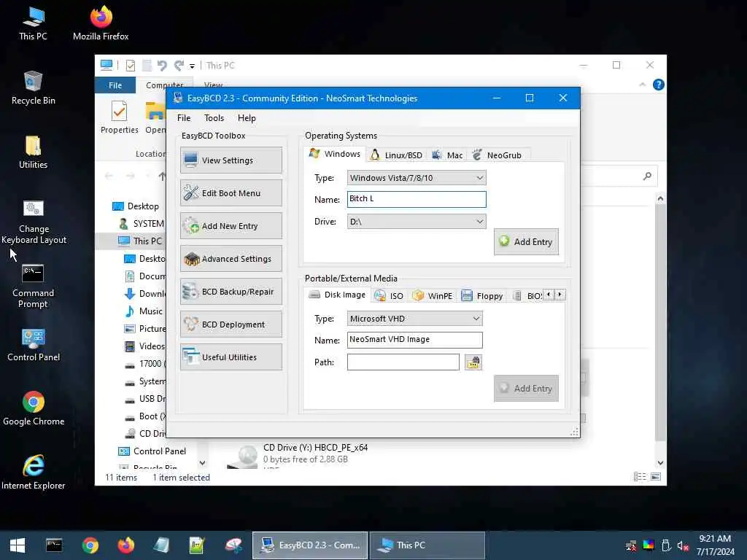This screenshot has width=747, height=560.
Task: Launch Internet Explorer desktop shortcut
Action: click(34, 472)
